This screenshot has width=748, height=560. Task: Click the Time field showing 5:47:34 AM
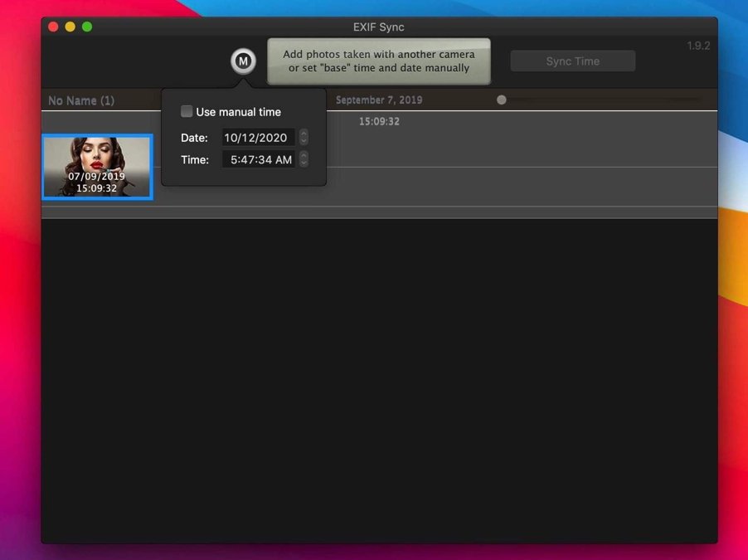258,159
